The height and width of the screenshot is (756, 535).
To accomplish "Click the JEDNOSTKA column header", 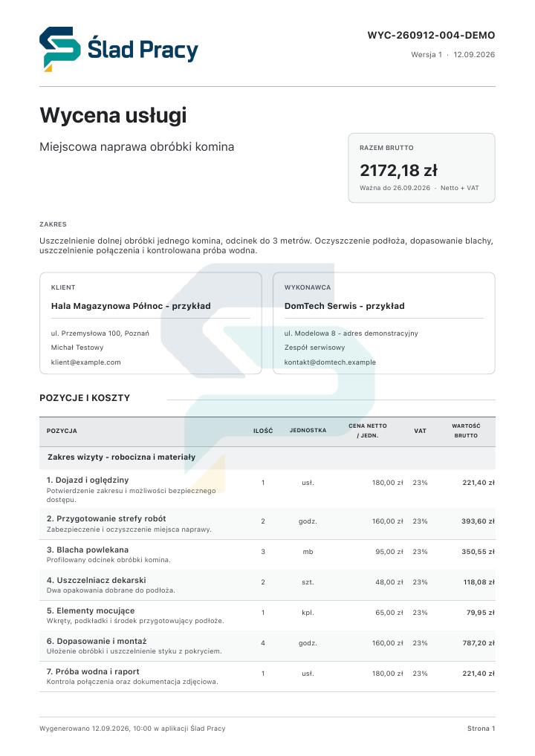I will tap(308, 430).
